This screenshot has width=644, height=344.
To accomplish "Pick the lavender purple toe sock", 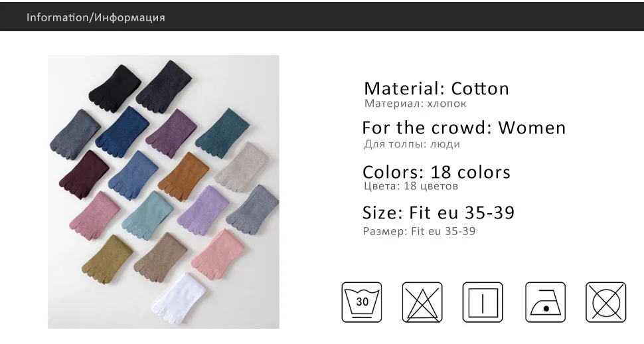I will (203, 211).
